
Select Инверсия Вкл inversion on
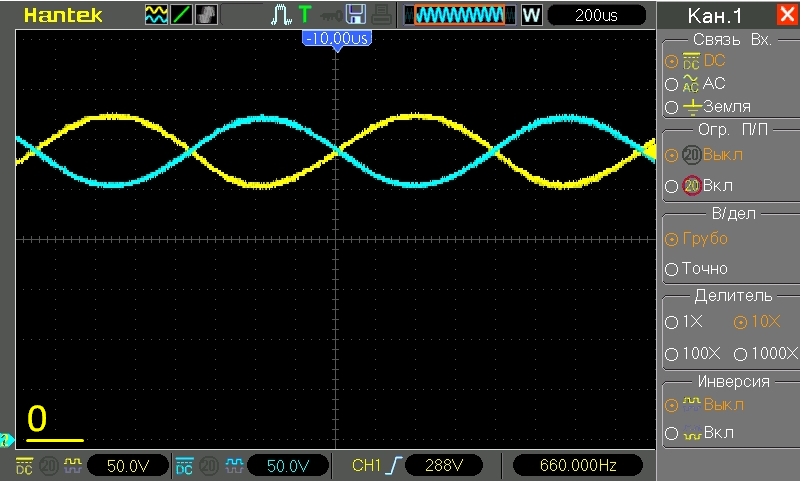699,433
